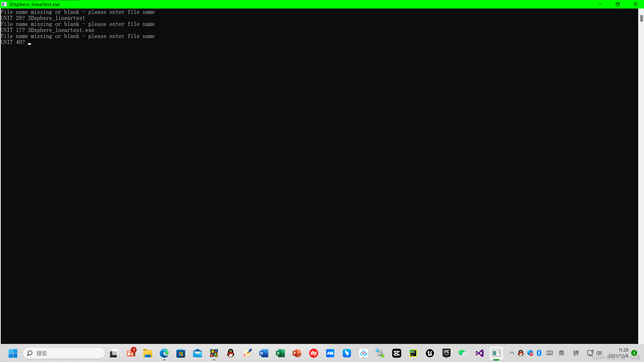Switch the 英 input language indicator

pyautogui.click(x=561, y=353)
